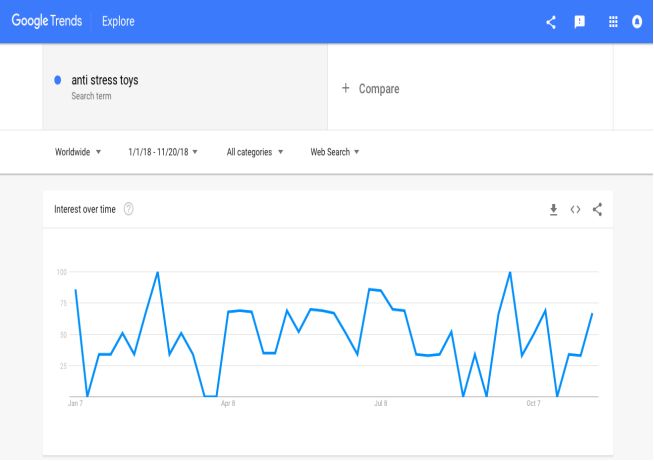This screenshot has width=654, height=461.
Task: Edit the anti stress toys search term
Action: click(x=105, y=80)
